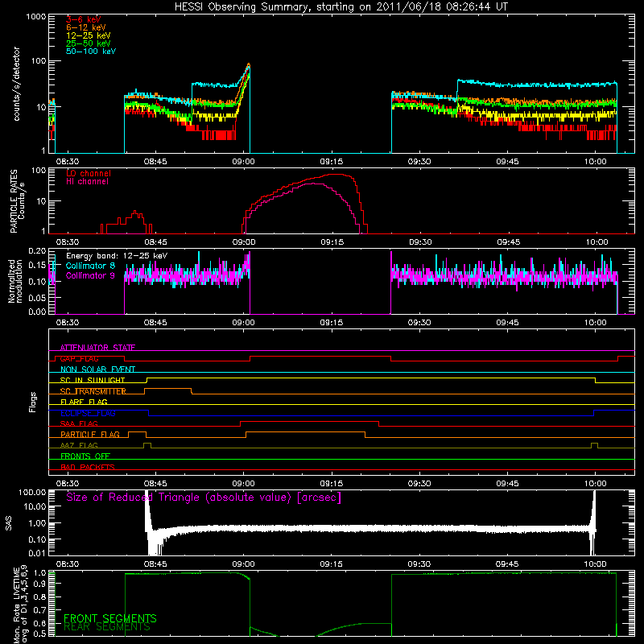Click the 'PARTICLE RATES Counts/s' axis label
This screenshot has height=644, width=644.
[17, 200]
